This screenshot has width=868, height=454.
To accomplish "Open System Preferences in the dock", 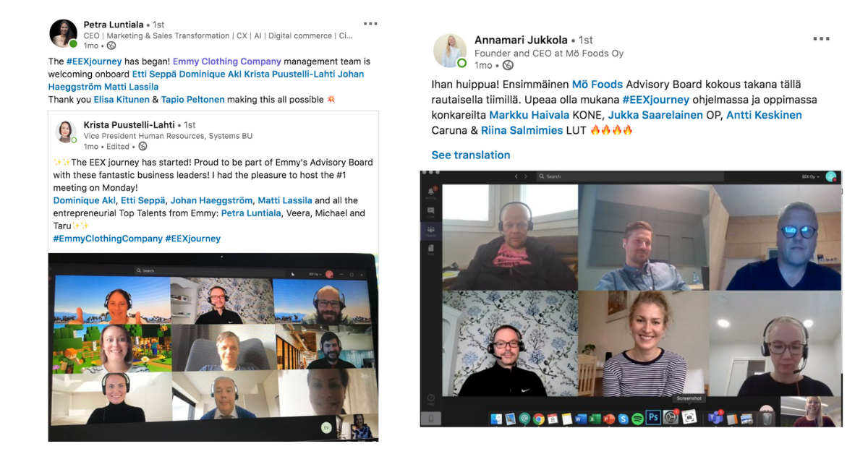I will coord(671,418).
